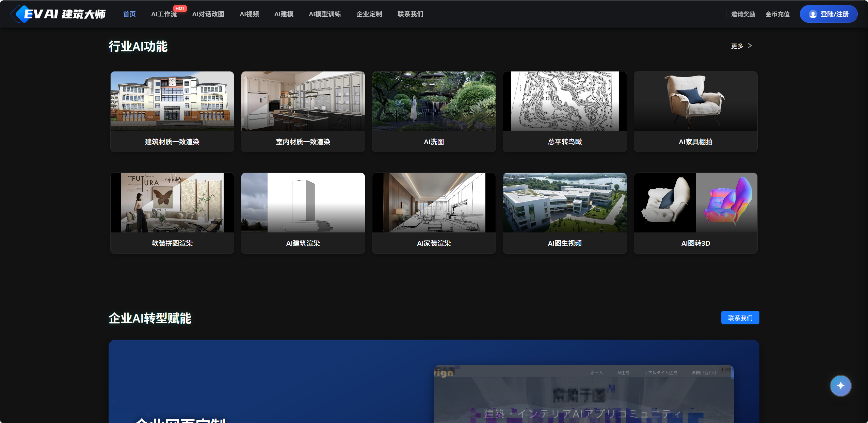Open 企业定制 in the navigation
Viewport: 868px width, 423px height.
point(369,14)
